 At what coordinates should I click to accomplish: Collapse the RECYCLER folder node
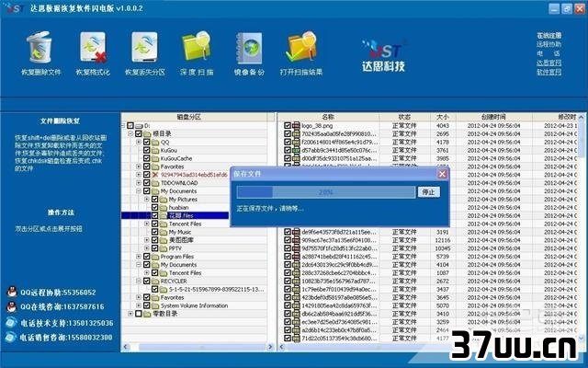(139, 281)
